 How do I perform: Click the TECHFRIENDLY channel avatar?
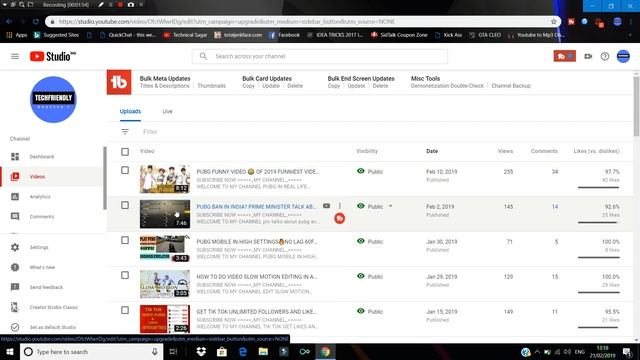pyautogui.click(x=53, y=99)
